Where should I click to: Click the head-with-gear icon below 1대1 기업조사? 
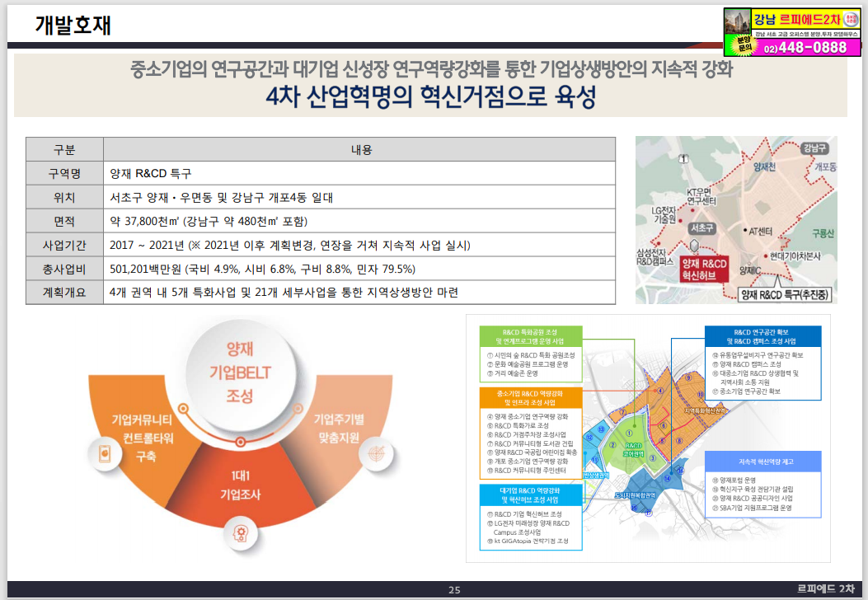tap(240, 533)
